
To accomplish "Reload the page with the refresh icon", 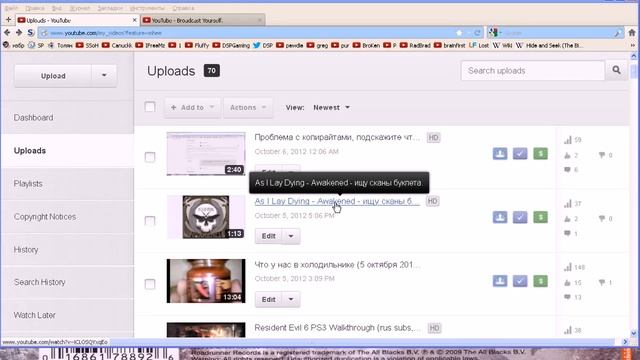I will (477, 33).
